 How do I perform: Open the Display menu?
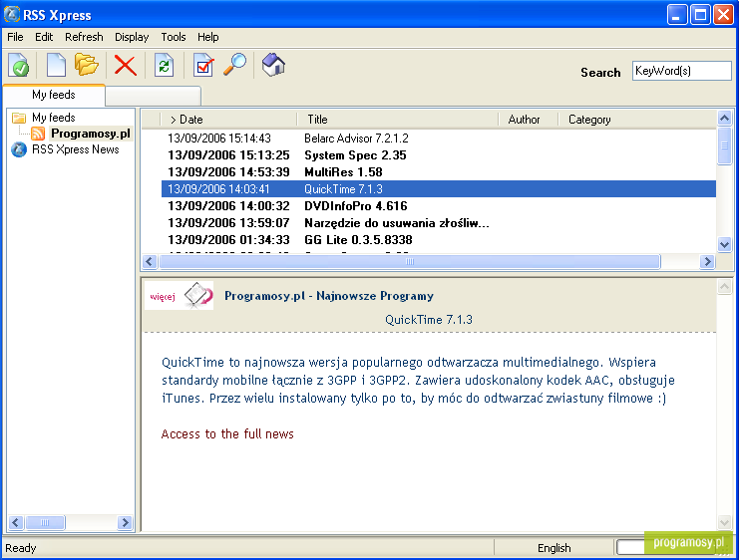tap(132, 37)
